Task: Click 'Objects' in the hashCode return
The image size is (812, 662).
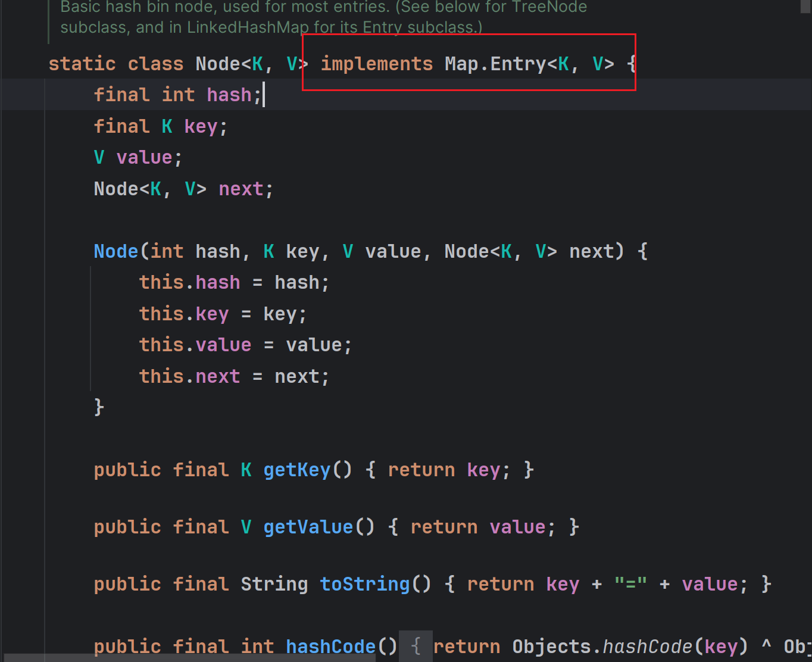Action: pyautogui.click(x=552, y=647)
